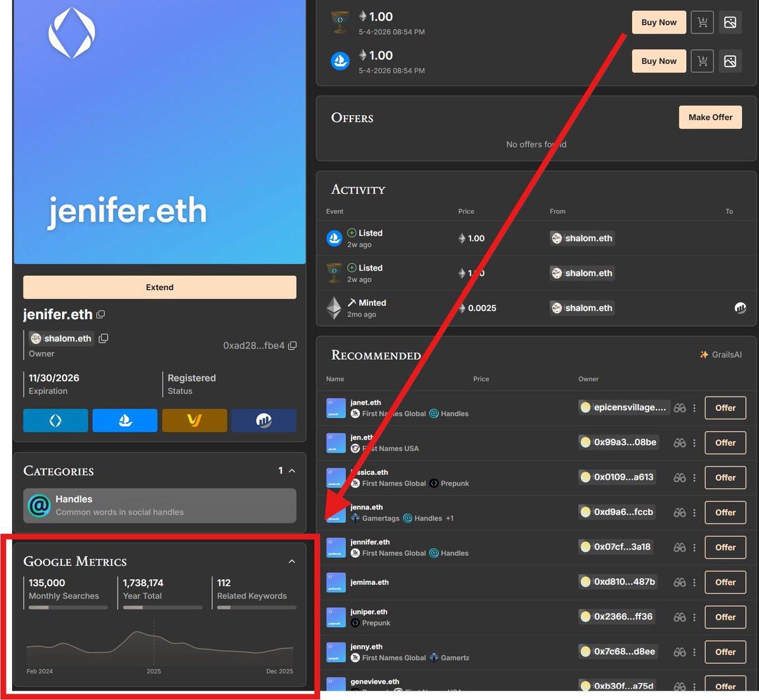759x700 pixels.
Task: Toggle watchlist binoculars on jennifer.eth row
Action: 679,547
